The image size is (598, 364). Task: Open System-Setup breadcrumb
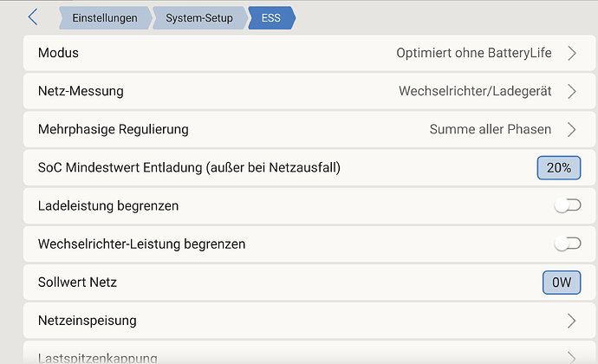pos(199,18)
